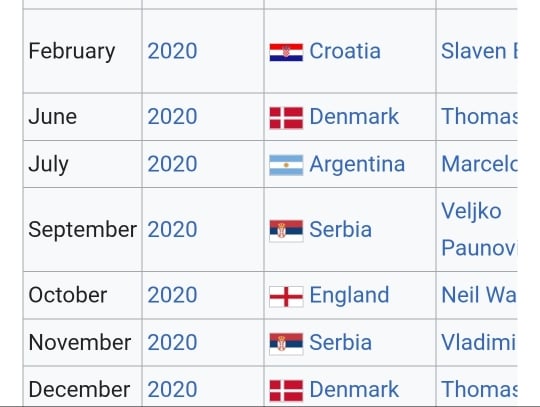Click the Denmark flag in June row
The width and height of the screenshot is (540, 407).
(286, 118)
